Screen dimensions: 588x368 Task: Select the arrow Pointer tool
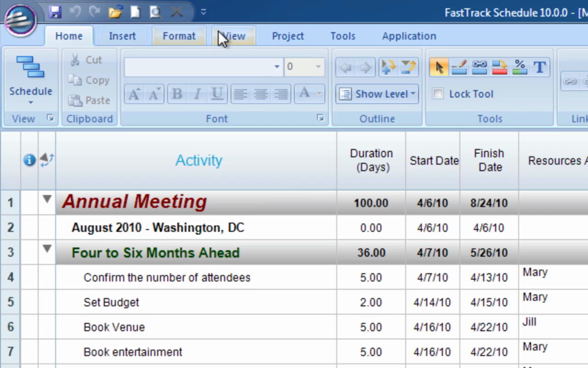click(x=439, y=67)
